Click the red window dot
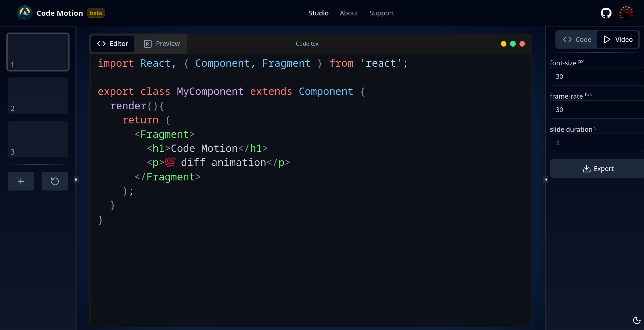The width and height of the screenshot is (644, 330). pos(522,44)
